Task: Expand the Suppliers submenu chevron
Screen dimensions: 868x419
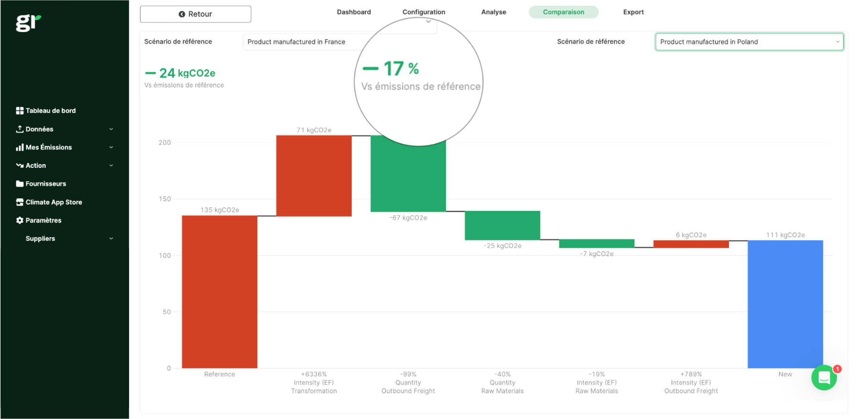Action: pos(111,239)
